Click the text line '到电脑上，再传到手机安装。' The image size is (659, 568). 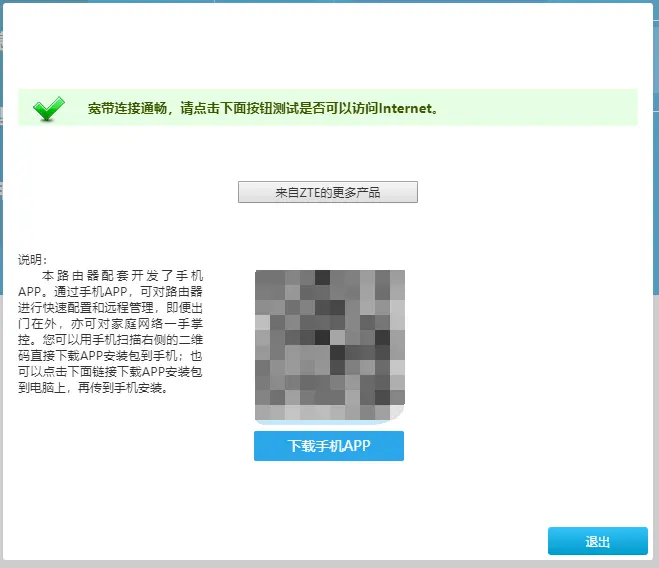tap(93, 388)
